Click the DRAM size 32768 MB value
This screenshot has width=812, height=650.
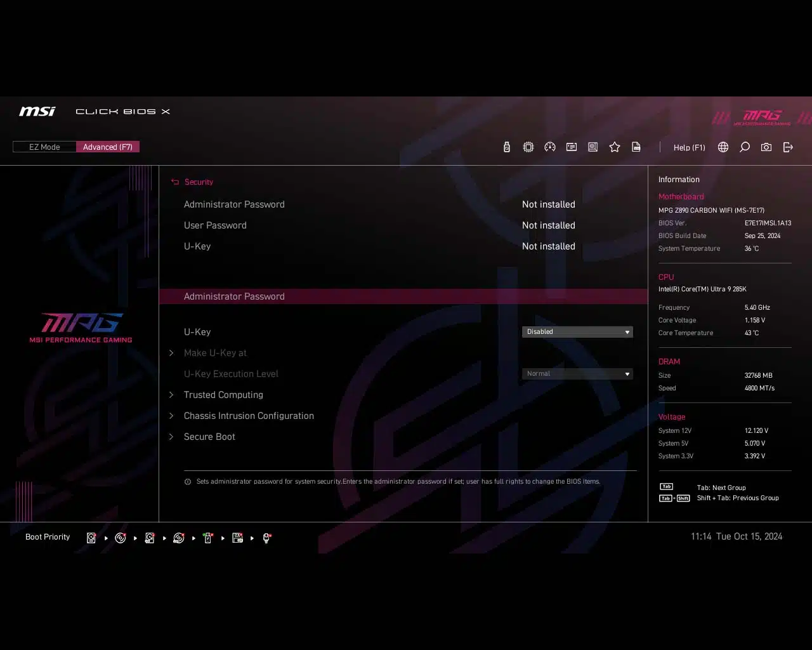[x=758, y=375]
